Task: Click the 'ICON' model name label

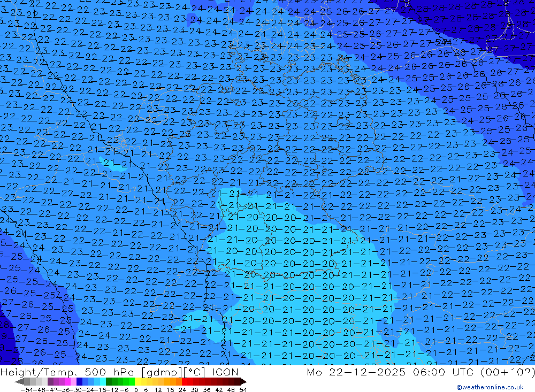Action: 225,372
